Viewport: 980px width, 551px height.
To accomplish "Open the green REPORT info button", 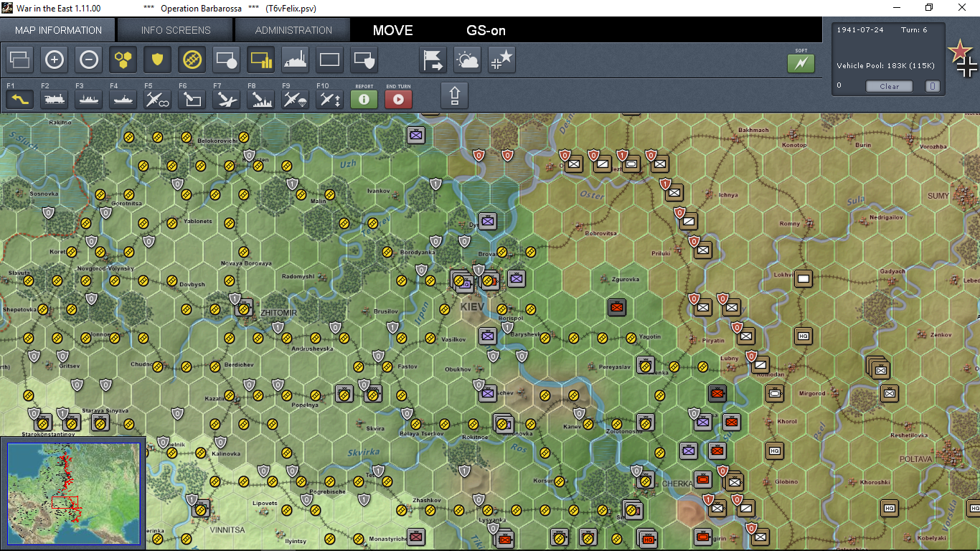I will (364, 99).
